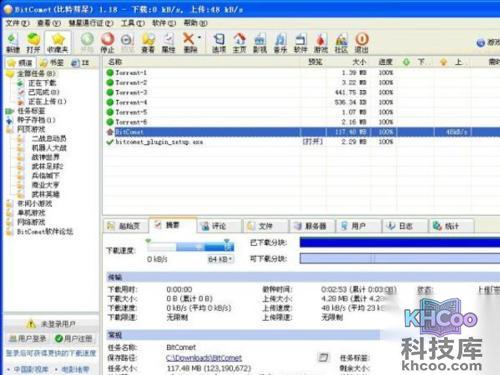Sort the list by the 名称 column header
The width and height of the screenshot is (500, 375).
pyautogui.click(x=115, y=62)
